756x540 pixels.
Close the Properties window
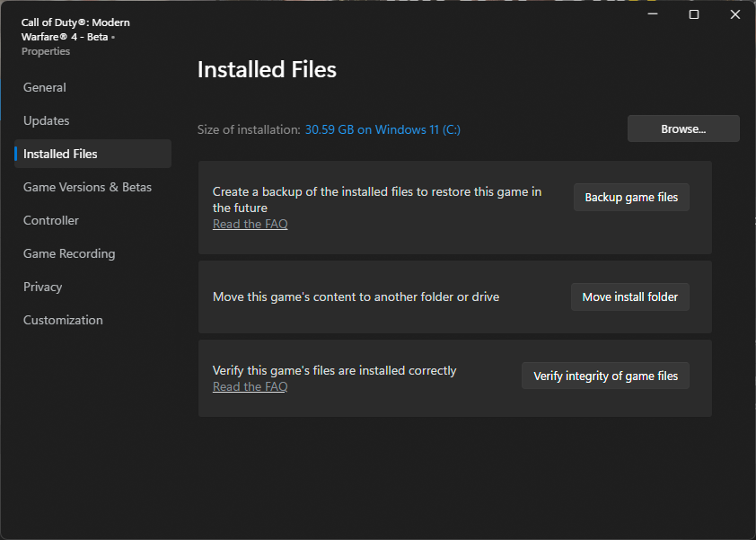pos(734,14)
